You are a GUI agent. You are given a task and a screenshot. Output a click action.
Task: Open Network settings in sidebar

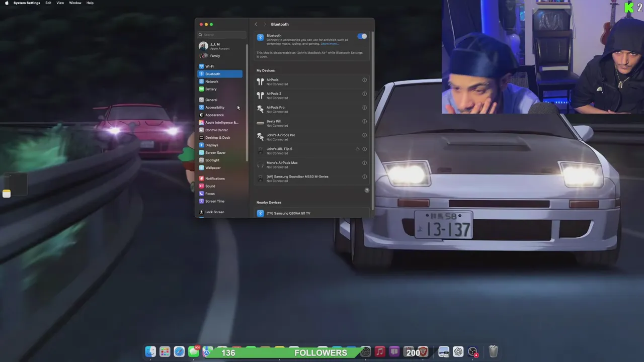click(x=220, y=81)
